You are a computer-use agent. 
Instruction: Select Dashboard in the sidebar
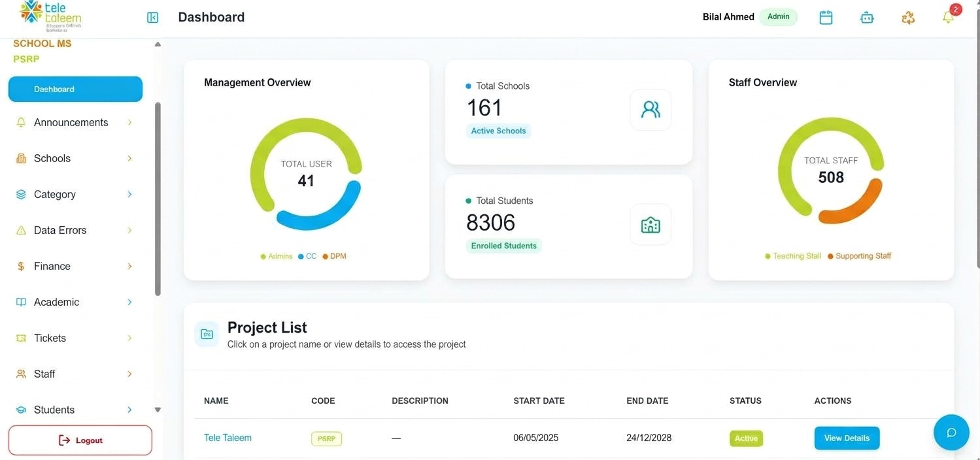tap(75, 89)
